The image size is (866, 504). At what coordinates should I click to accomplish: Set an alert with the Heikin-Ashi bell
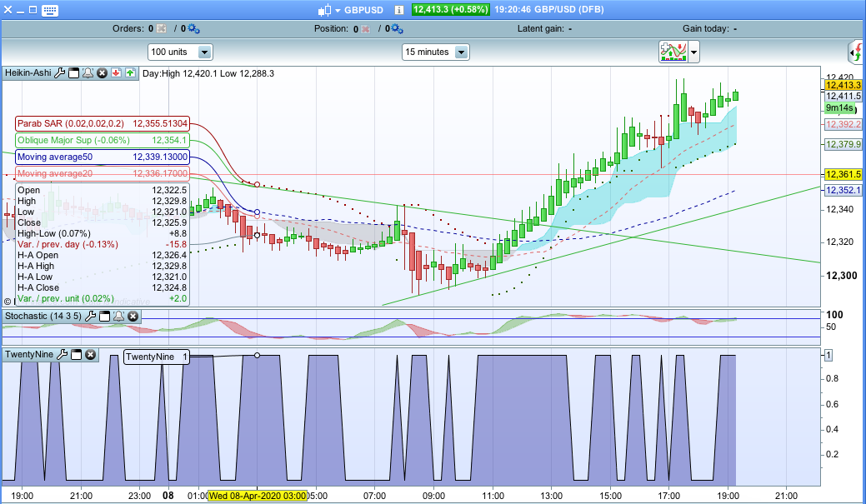click(x=88, y=72)
